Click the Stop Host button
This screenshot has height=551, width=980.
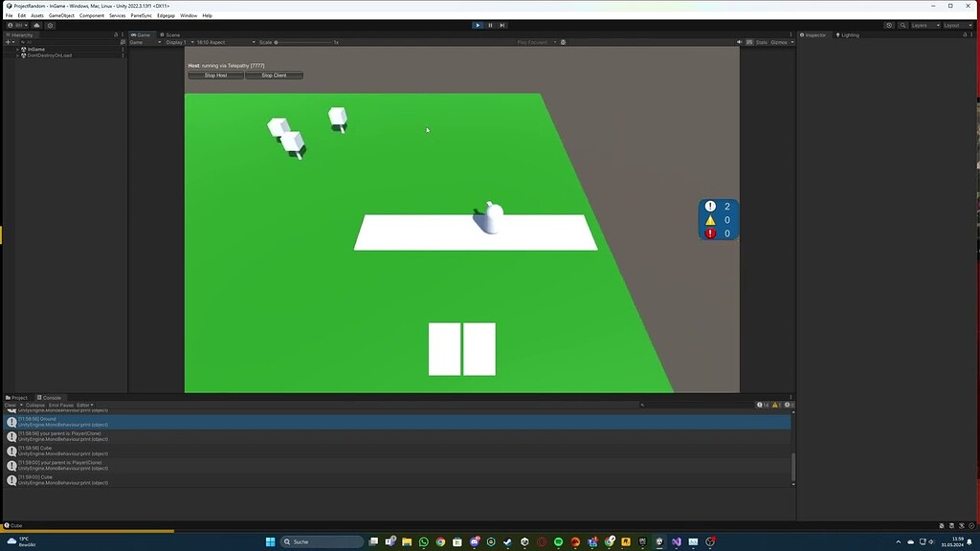tap(215, 75)
